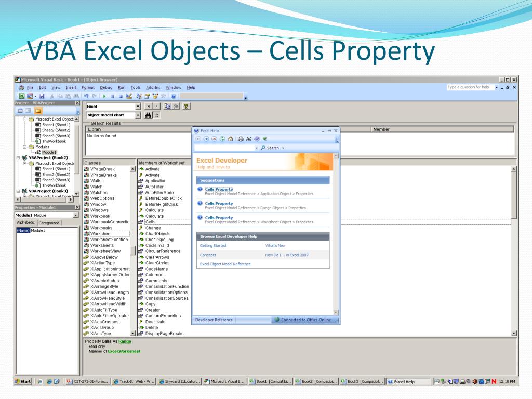This screenshot has width=532, height=399.
Task: Click down arrow of Classes list scrollbar
Action: (x=132, y=334)
